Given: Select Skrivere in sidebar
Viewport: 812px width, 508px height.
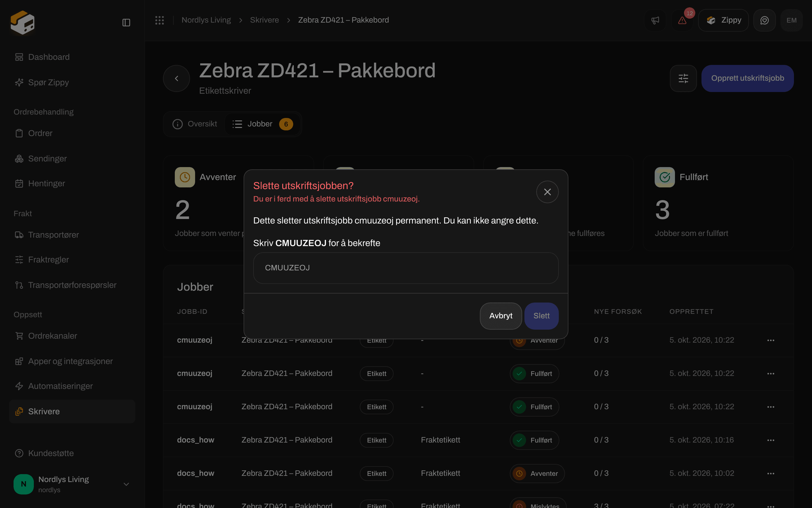Looking at the screenshot, I should [x=72, y=411].
